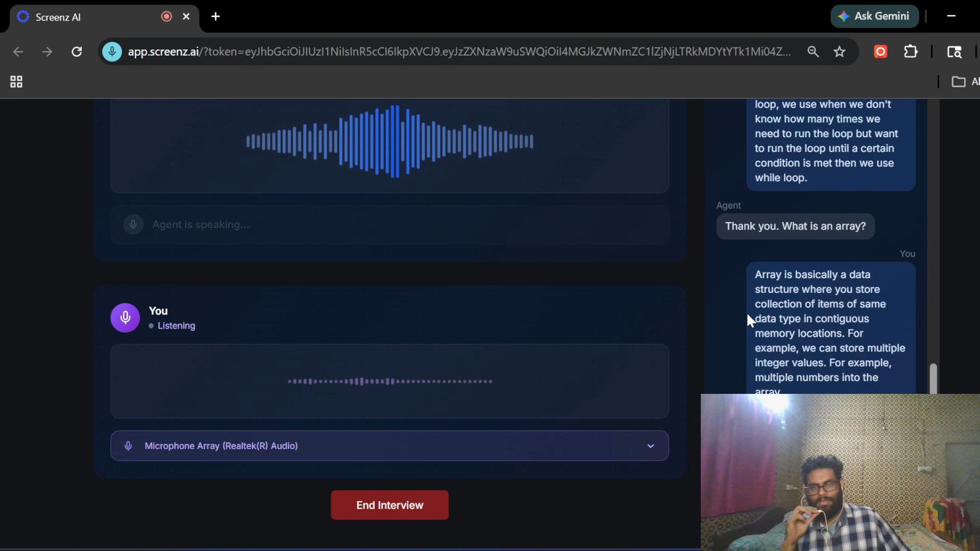980x551 pixels.
Task: Click the red screen recorder extension icon
Action: 881,52
